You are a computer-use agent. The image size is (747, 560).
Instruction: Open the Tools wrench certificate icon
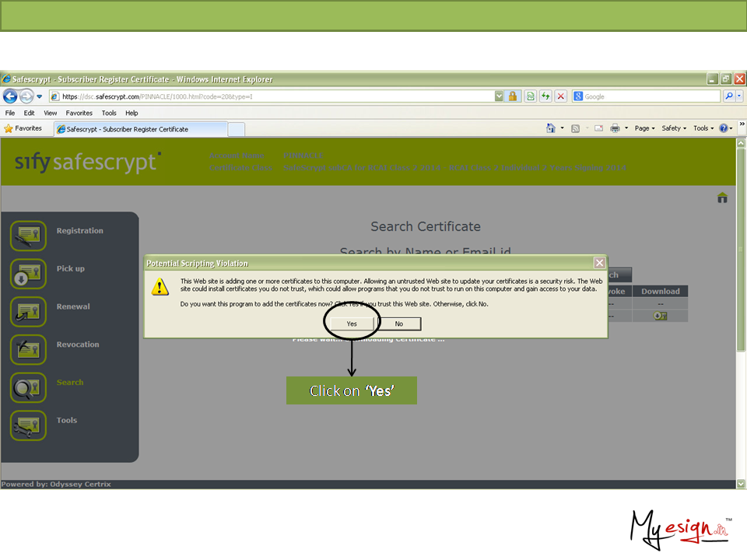[x=29, y=425]
